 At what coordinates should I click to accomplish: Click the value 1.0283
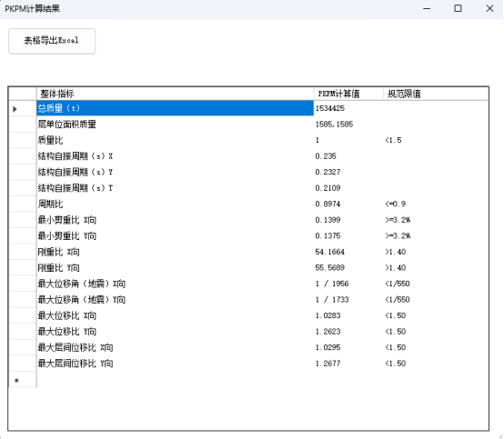328,315
